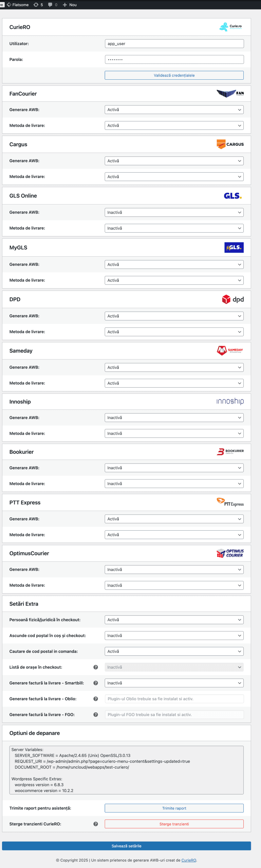
Task: Click the OptimusCourier logo
Action: pos(231,553)
